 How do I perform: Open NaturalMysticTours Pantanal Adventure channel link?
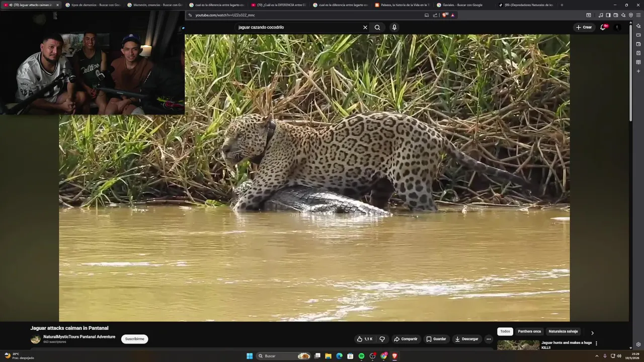[x=79, y=337]
